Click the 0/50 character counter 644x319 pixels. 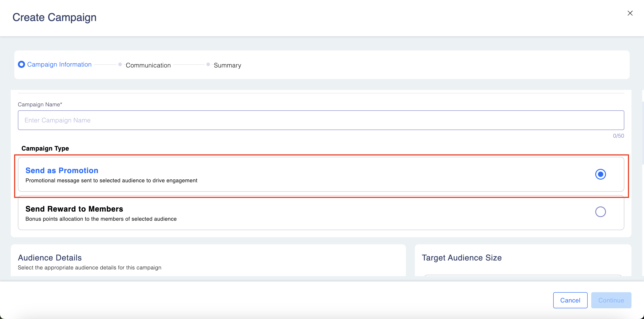coord(618,136)
